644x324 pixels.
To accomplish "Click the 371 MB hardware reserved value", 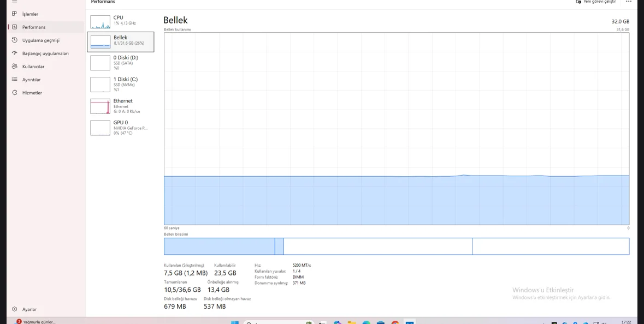I will pos(299,283).
